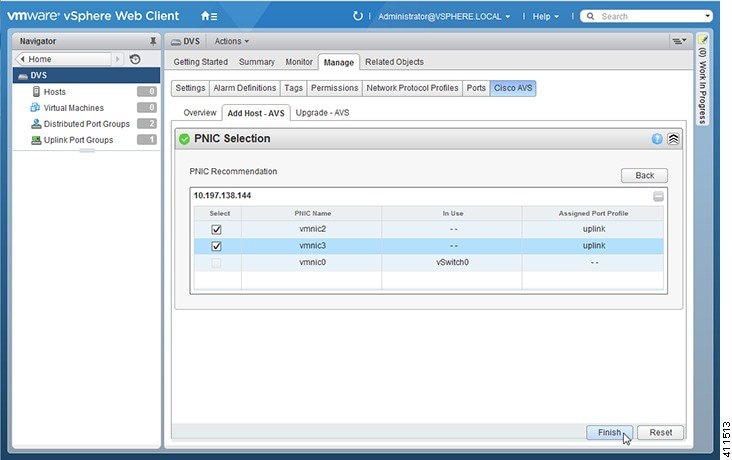732x460 pixels.
Task: Expand the search options dropdown arrow
Action: (708, 16)
